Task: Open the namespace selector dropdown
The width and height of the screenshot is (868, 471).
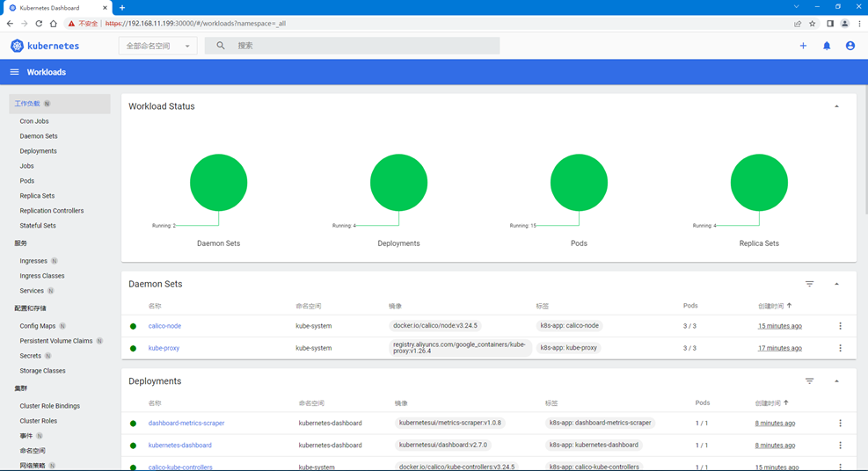Action: 157,46
